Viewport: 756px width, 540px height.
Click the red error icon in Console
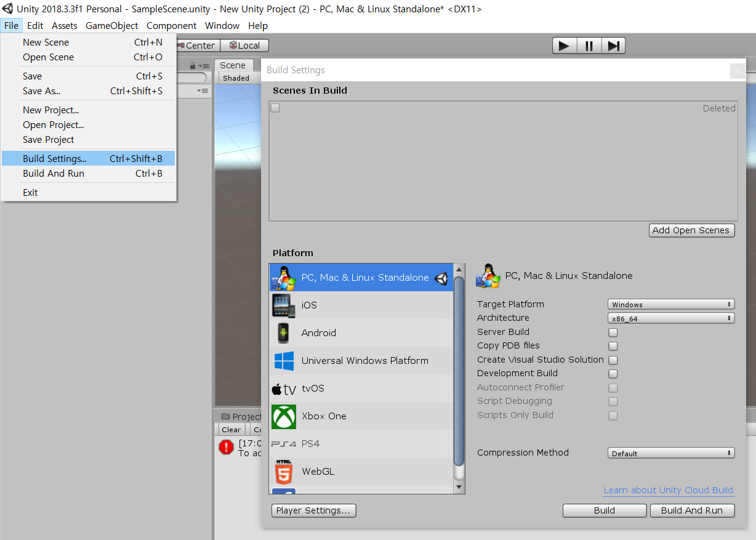tap(226, 447)
